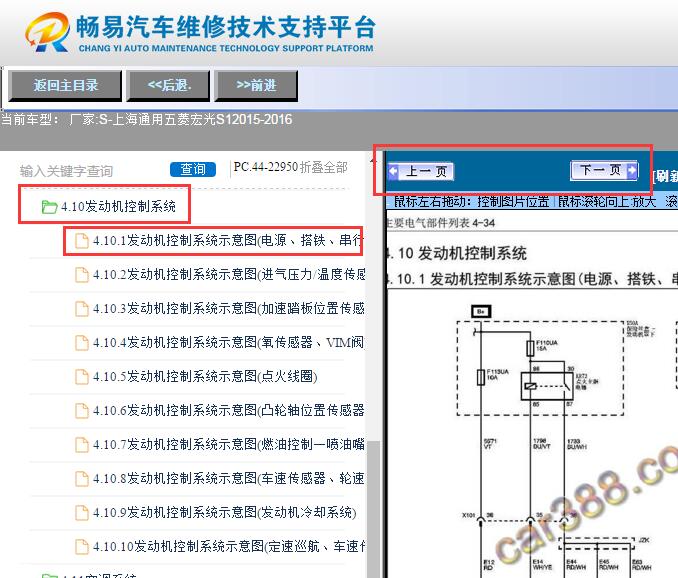Go forward with >>前进 button
The width and height of the screenshot is (678, 578).
coord(256,86)
